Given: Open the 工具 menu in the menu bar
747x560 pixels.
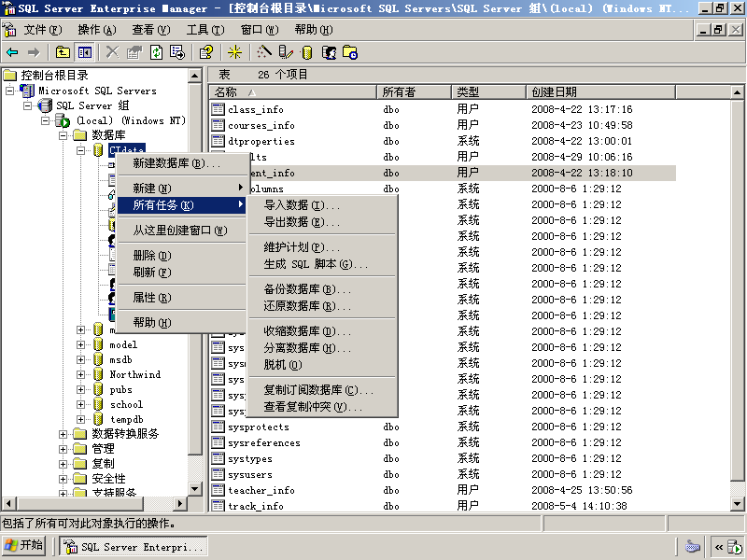Looking at the screenshot, I should click(205, 30).
